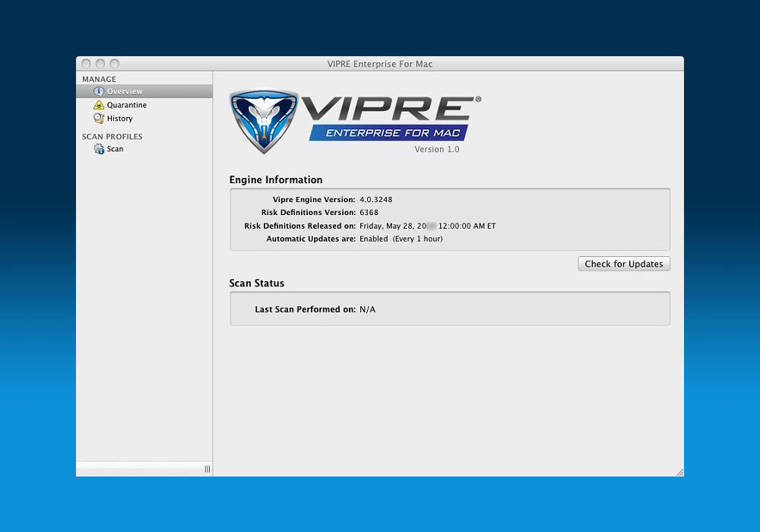The image size is (760, 532).
Task: Click the Automatic Updates are label
Action: 311,239
